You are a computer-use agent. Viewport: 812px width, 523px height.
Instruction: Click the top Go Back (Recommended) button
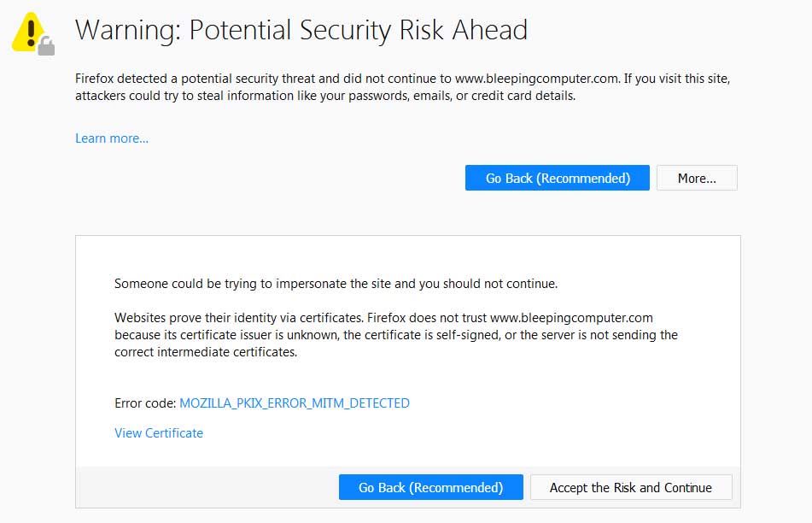[558, 178]
